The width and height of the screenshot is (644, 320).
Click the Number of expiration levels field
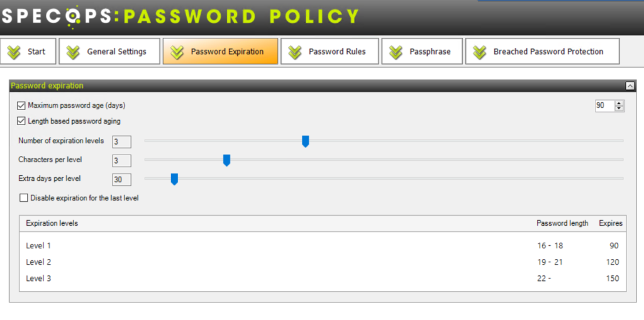click(121, 141)
